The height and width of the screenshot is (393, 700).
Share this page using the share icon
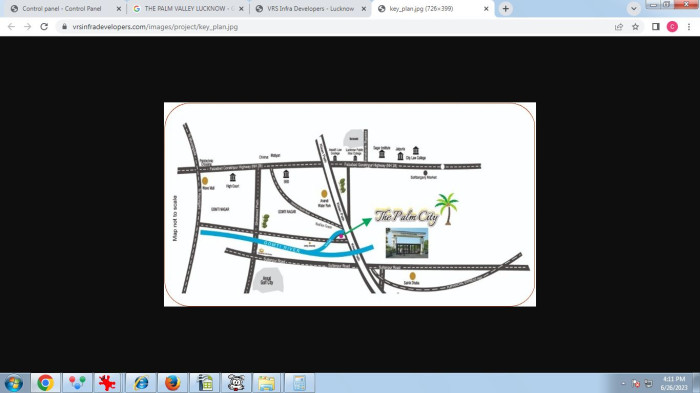tap(619, 27)
